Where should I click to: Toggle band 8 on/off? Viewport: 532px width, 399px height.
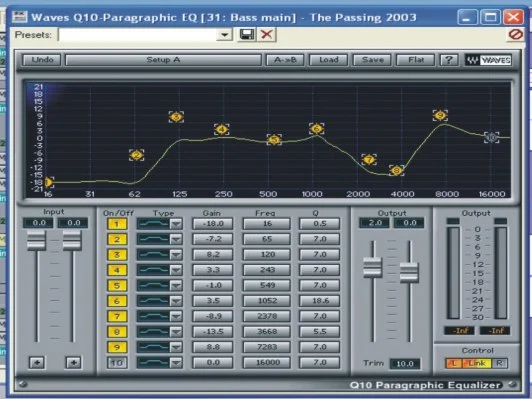[117, 332]
